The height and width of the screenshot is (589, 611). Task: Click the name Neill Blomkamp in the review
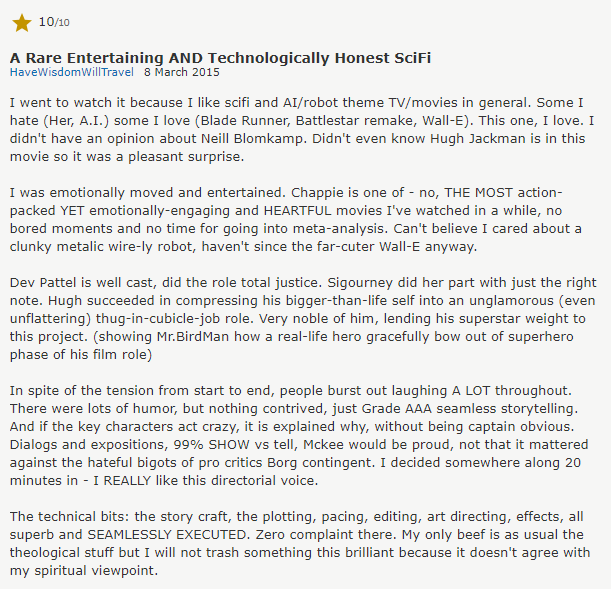tap(252, 139)
